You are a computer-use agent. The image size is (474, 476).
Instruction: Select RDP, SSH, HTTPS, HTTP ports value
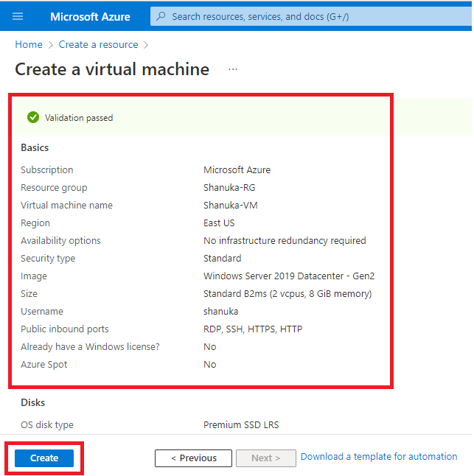pyautogui.click(x=253, y=329)
